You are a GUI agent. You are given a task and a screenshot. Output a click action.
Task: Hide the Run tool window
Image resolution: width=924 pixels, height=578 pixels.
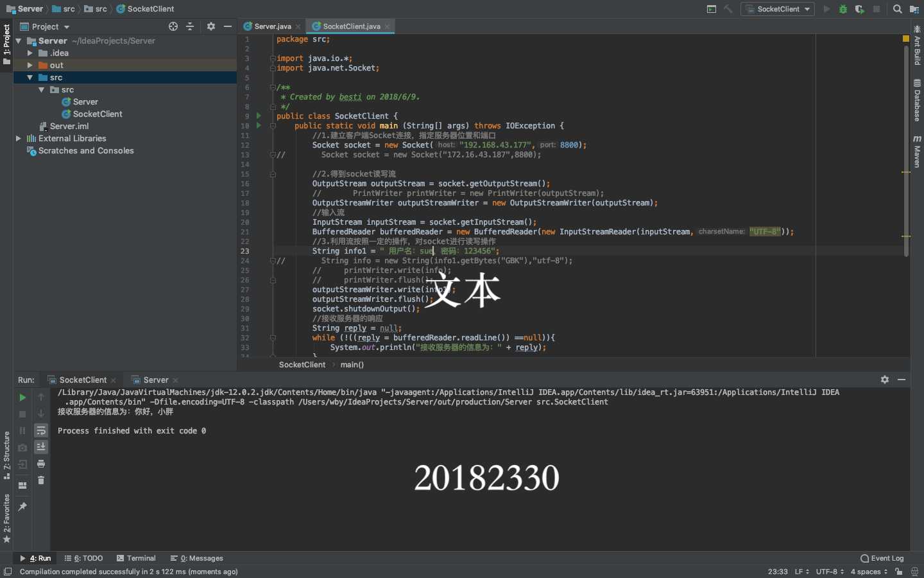click(902, 380)
